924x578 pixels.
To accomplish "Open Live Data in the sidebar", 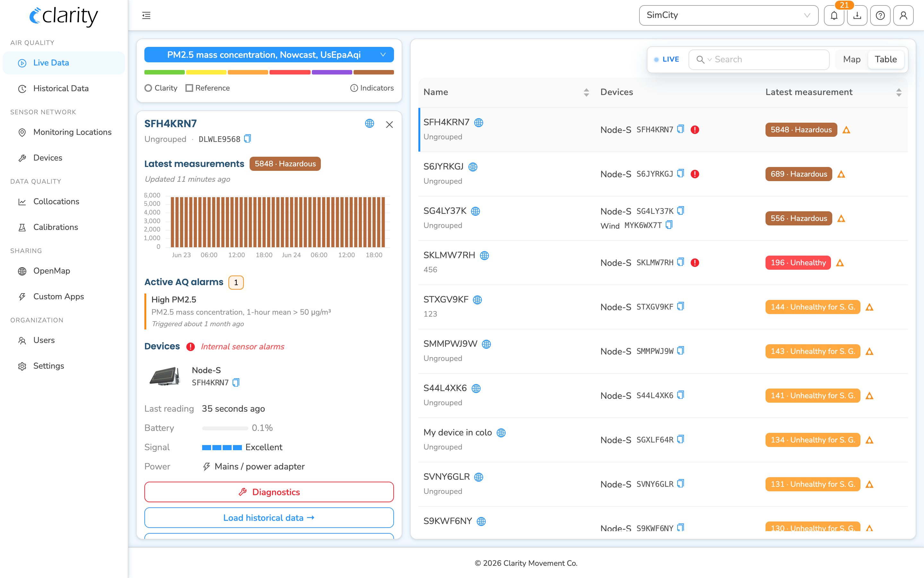I will [64, 63].
